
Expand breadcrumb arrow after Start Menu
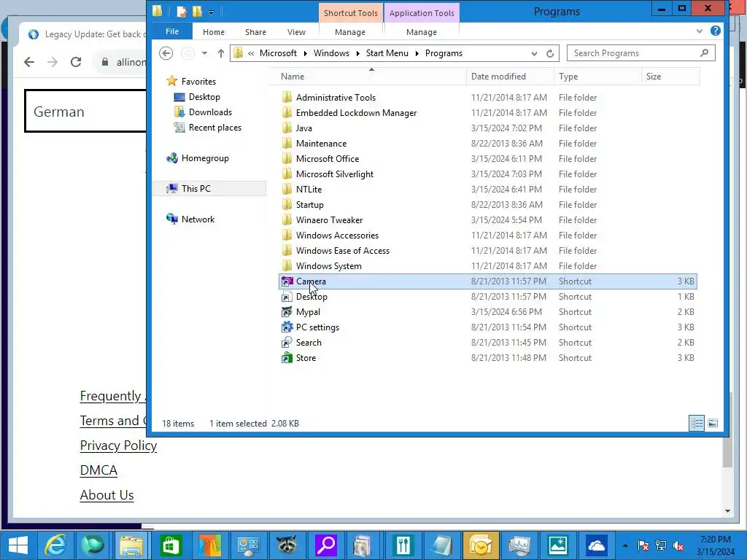click(x=417, y=53)
